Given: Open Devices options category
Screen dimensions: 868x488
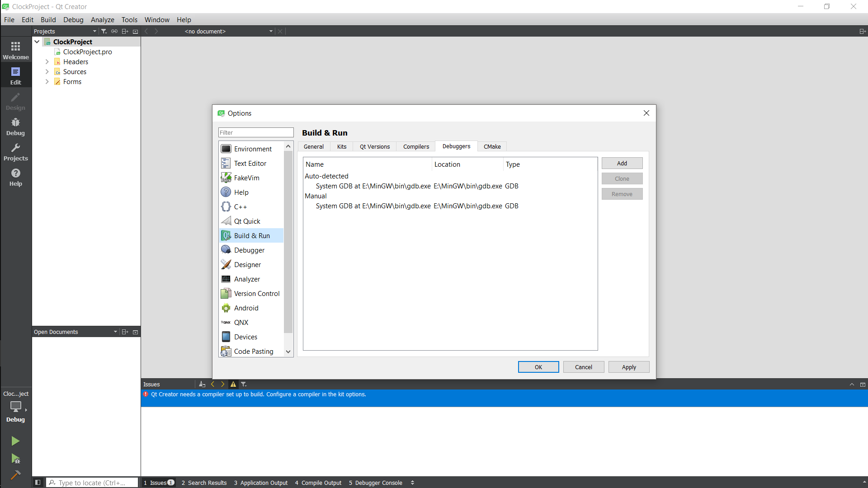Looking at the screenshot, I should [x=251, y=337].
